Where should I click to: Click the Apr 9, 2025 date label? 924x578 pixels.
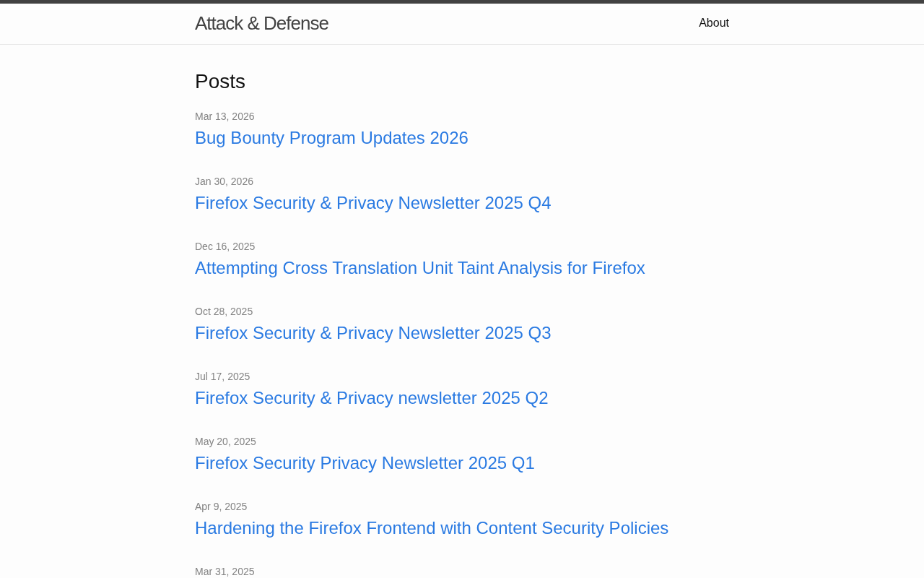221,506
